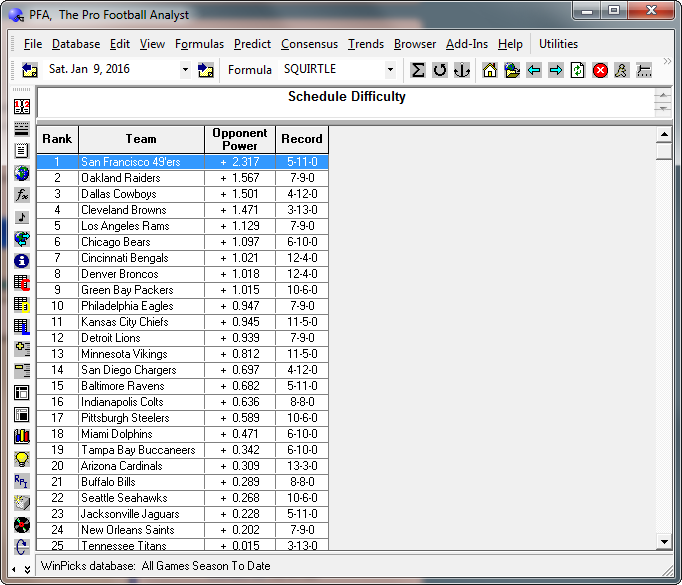Click the Arizona Cardinals record 13-3-0
The height and width of the screenshot is (585, 682).
tap(302, 466)
